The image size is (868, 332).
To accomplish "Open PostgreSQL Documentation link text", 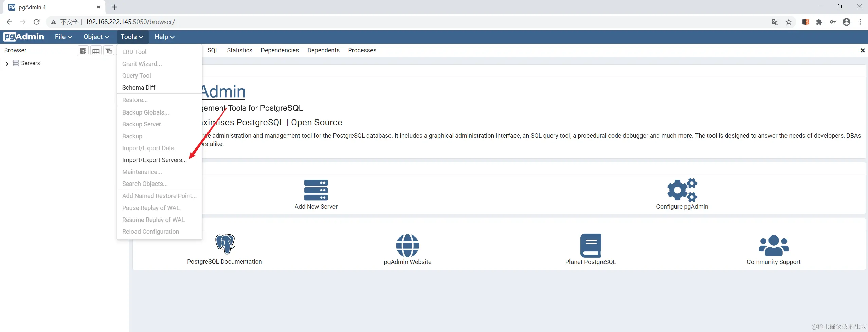I will (x=224, y=262).
